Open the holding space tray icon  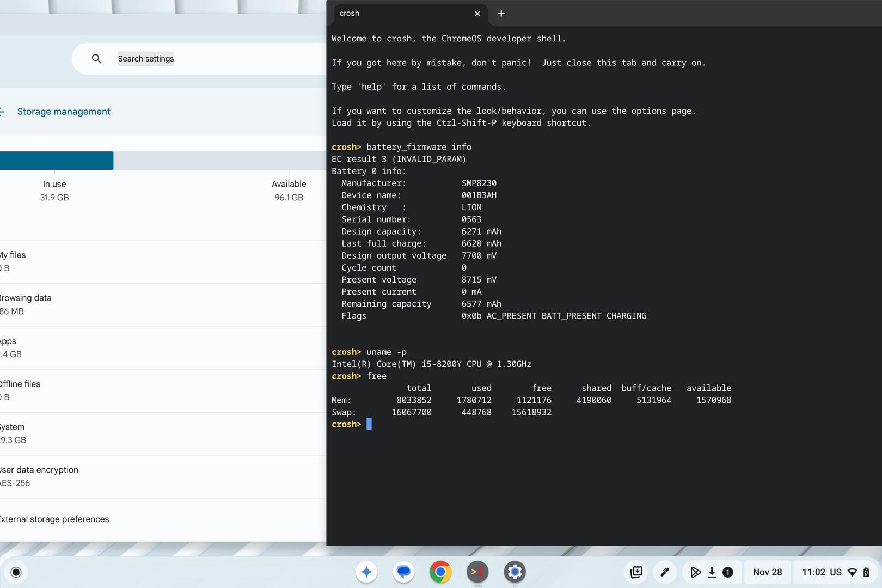coord(636,572)
